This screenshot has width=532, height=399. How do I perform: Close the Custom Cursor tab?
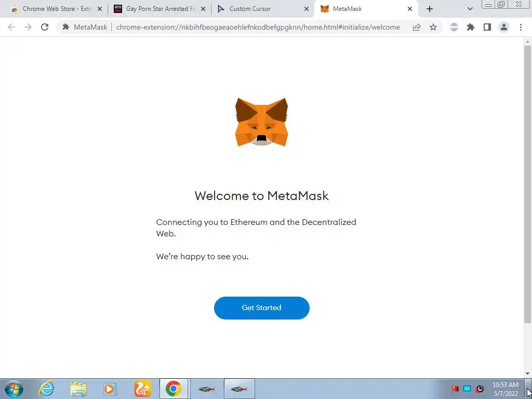coord(307,9)
